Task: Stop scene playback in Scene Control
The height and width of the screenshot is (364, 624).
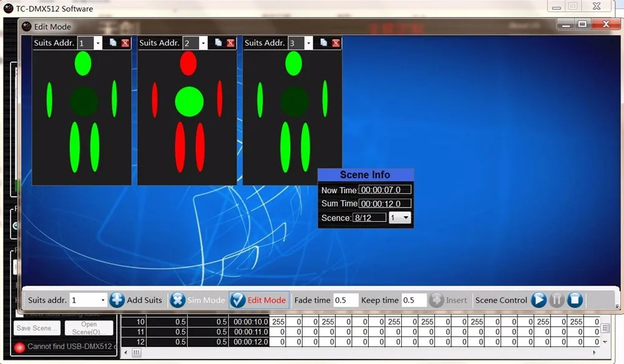Action: (x=575, y=300)
